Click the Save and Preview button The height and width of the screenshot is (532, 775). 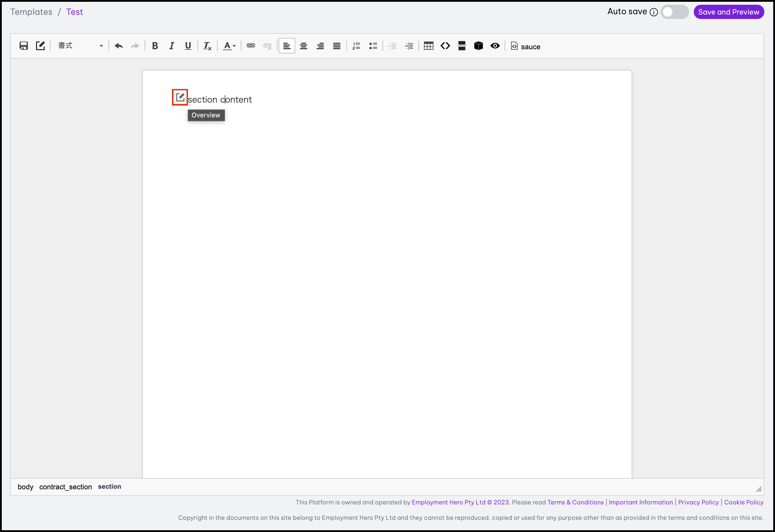point(729,12)
